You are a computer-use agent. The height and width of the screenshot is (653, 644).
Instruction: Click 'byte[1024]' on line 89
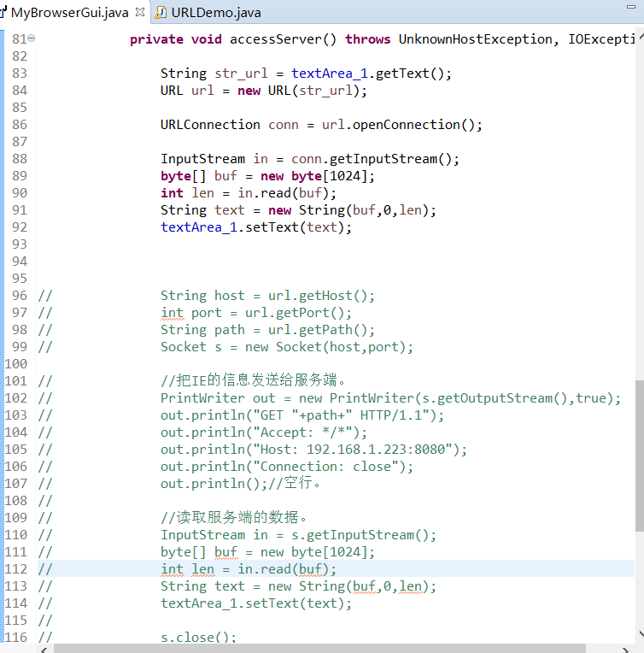point(329,176)
